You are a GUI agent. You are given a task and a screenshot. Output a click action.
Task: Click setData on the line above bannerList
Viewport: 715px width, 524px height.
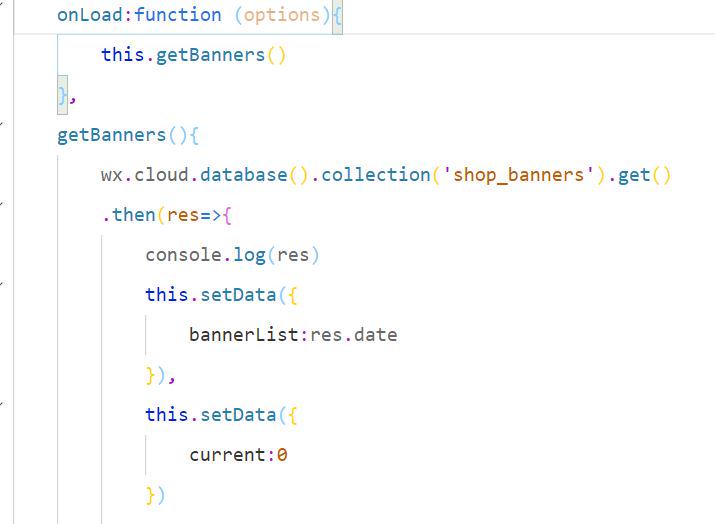(x=238, y=295)
